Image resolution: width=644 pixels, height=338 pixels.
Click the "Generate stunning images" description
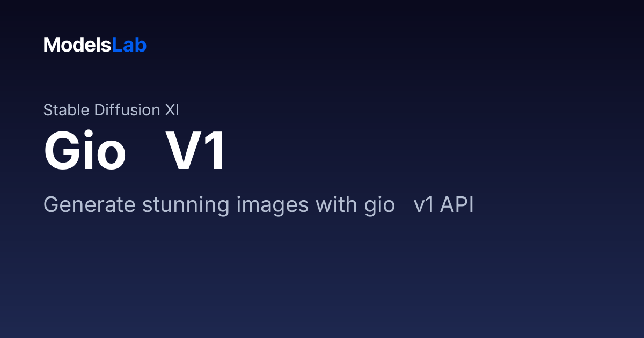[259, 205]
